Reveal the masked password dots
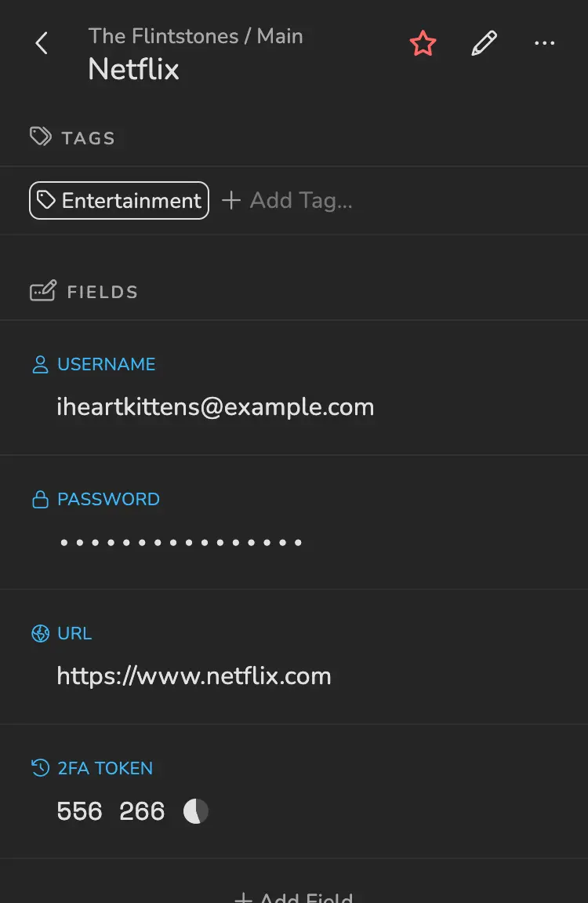The width and height of the screenshot is (588, 903). 181,542
